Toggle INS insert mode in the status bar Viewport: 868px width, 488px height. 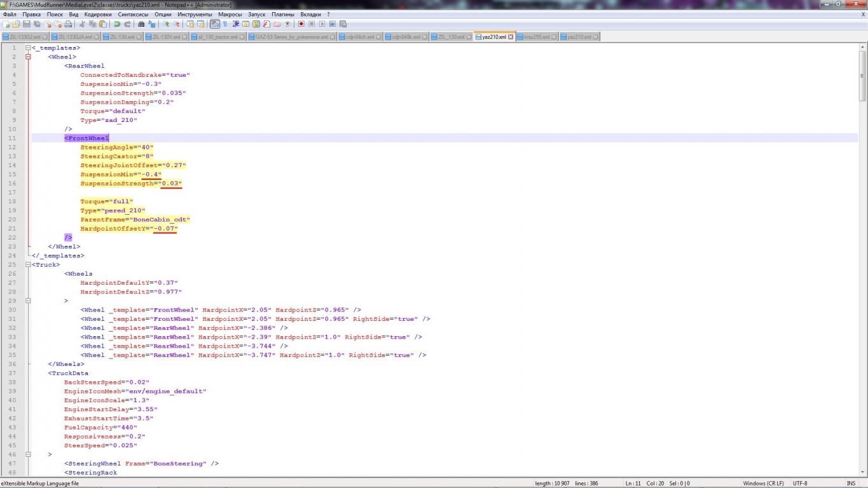coord(850,484)
